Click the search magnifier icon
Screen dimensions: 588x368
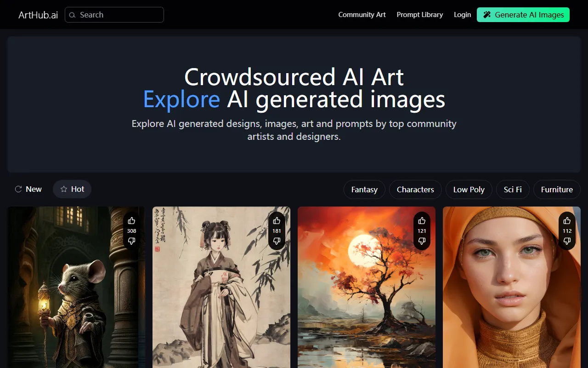point(72,15)
